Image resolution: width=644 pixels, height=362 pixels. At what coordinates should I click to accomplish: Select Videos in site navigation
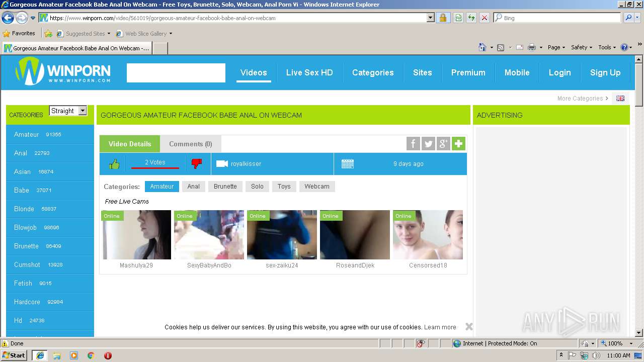(254, 72)
